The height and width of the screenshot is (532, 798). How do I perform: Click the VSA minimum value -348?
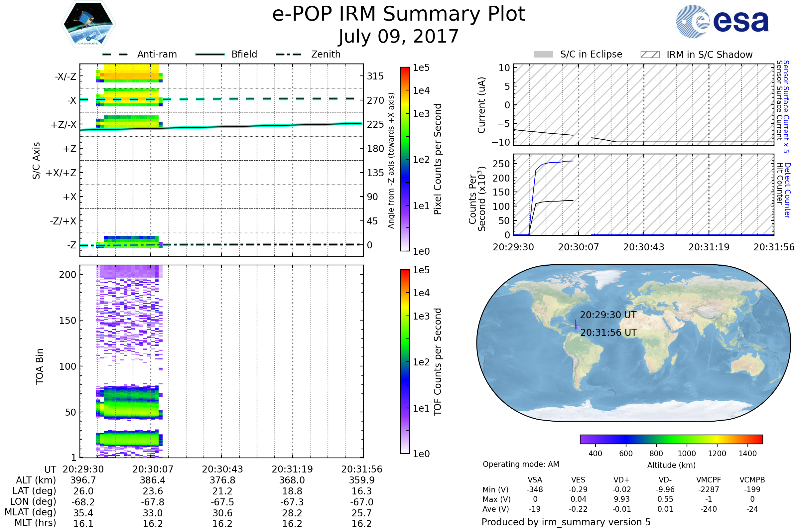coord(535,489)
